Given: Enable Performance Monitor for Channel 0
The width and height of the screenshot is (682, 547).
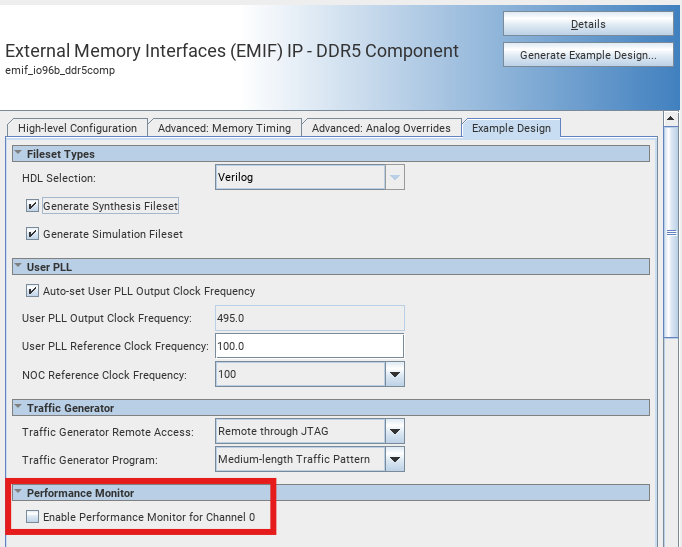Looking at the screenshot, I should coord(33,517).
